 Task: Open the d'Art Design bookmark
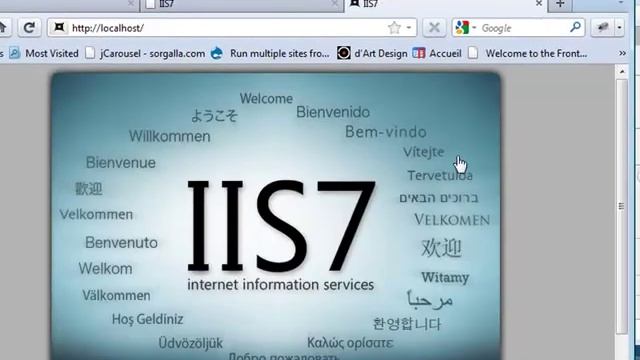372,53
